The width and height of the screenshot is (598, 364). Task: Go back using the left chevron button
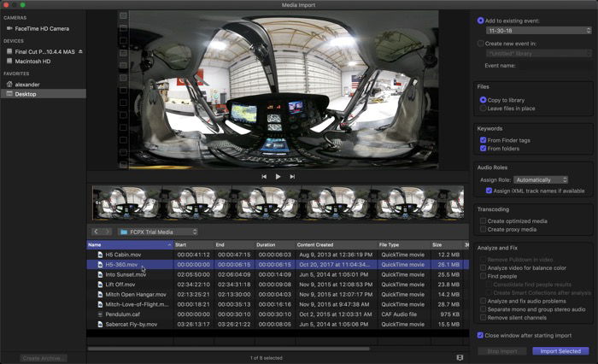point(97,232)
